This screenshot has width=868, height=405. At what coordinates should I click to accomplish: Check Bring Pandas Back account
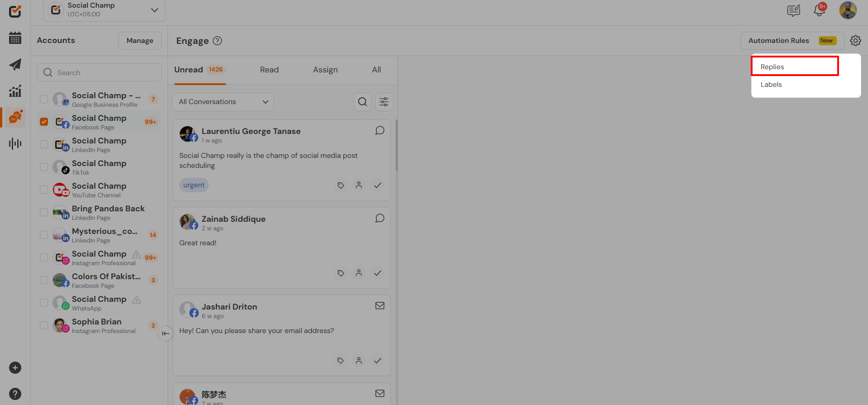click(44, 212)
